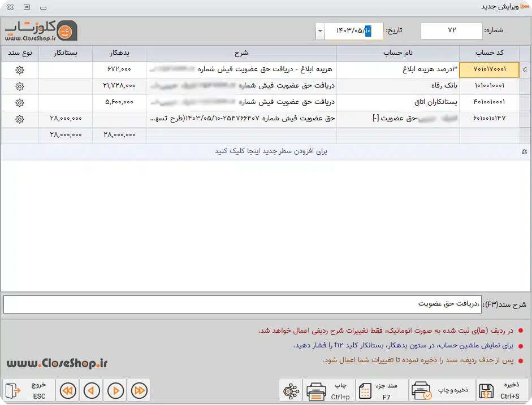
Task: Click the CloseShop logo at top left
Action: point(41,31)
